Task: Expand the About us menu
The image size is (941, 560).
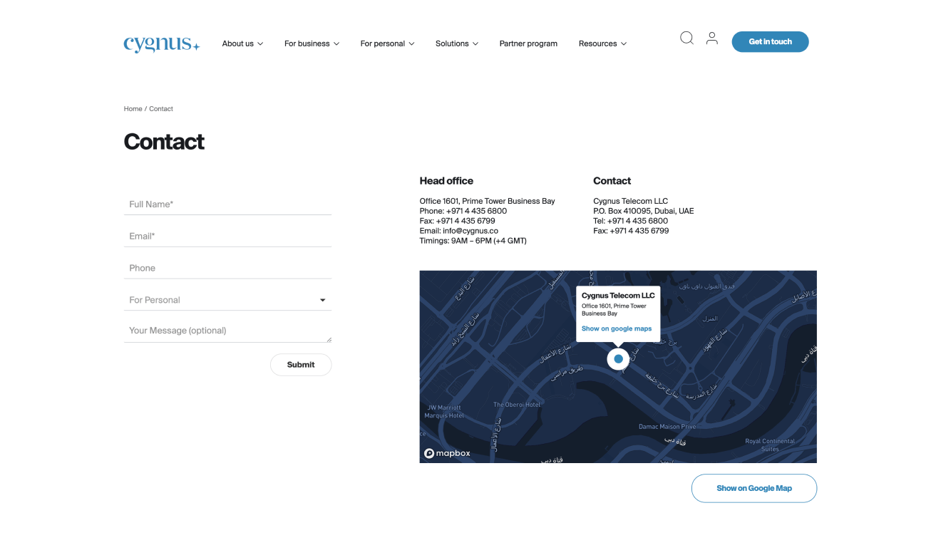Action: click(x=242, y=43)
